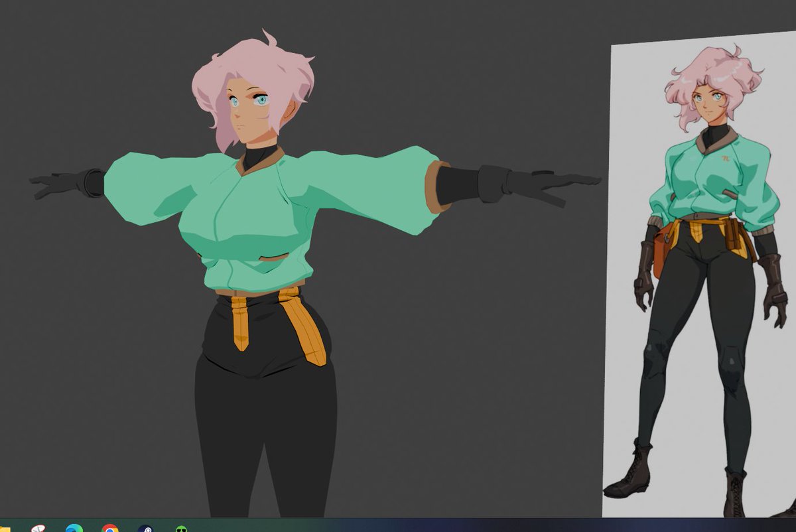Open the green alien app on taskbar

[x=181, y=529]
